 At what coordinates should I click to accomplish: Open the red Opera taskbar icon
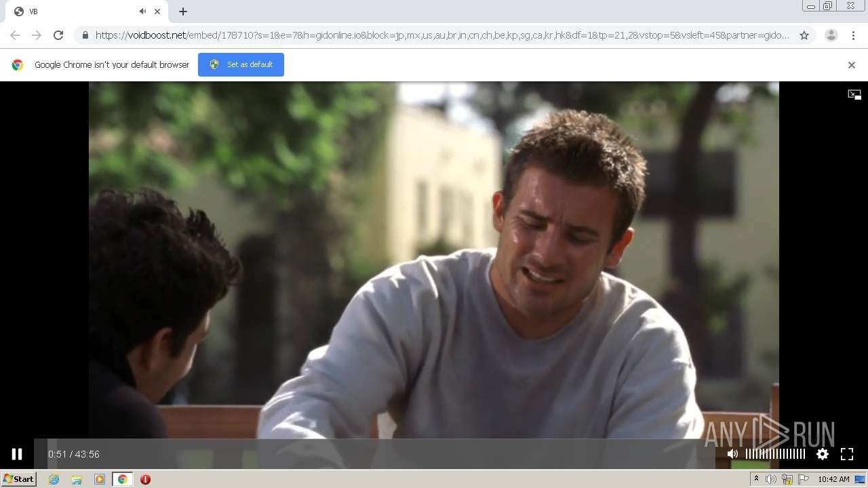(145, 479)
